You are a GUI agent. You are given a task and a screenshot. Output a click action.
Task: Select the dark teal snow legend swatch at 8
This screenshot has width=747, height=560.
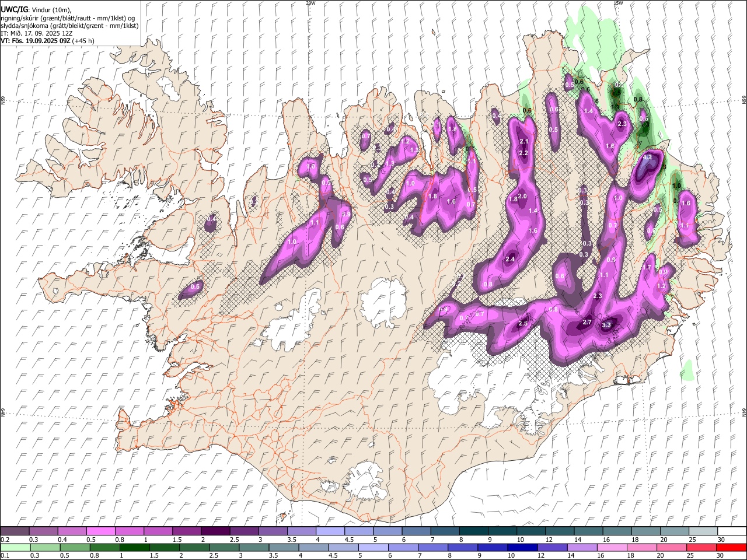[x=474, y=531]
